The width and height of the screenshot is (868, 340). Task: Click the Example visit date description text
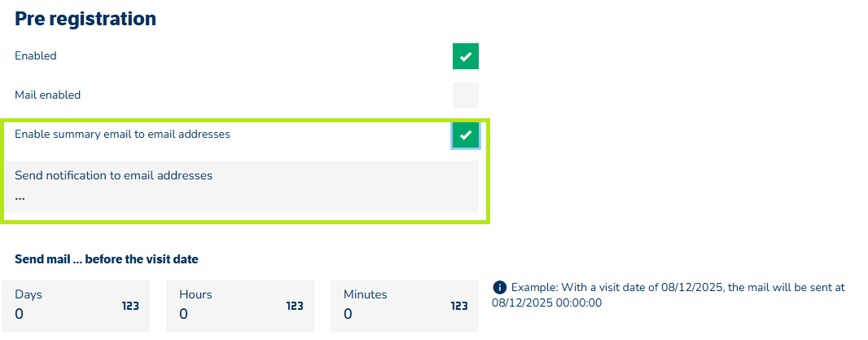tap(668, 295)
